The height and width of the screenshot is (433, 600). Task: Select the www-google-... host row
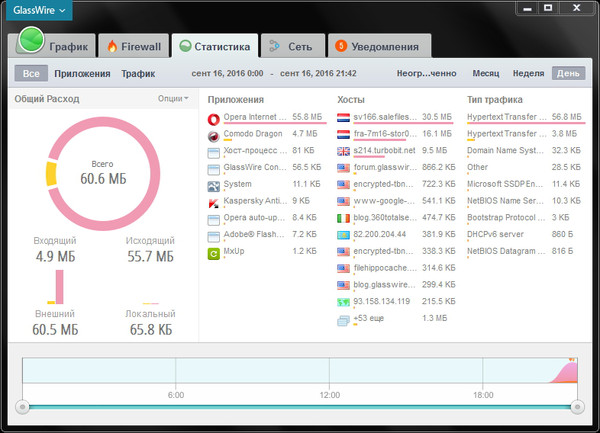[397, 201]
